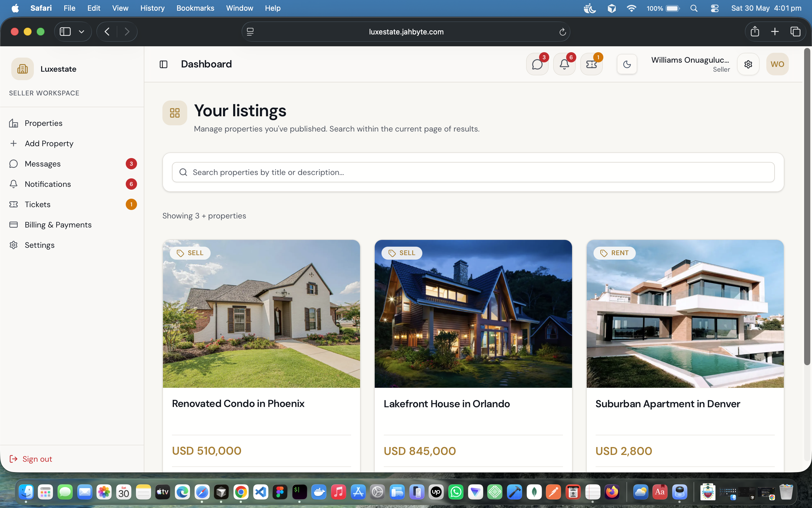Go forward in Safari
This screenshot has height=508, width=812.
[127, 32]
